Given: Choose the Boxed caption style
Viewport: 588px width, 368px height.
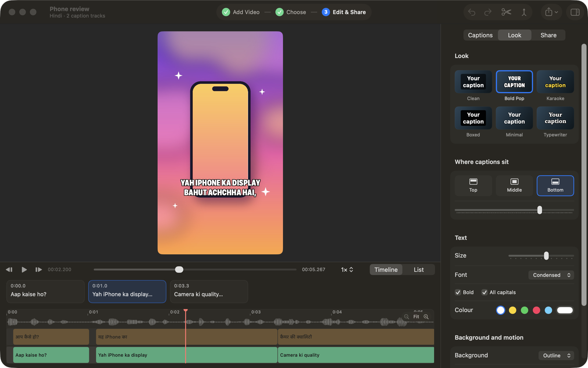Looking at the screenshot, I should (473, 118).
